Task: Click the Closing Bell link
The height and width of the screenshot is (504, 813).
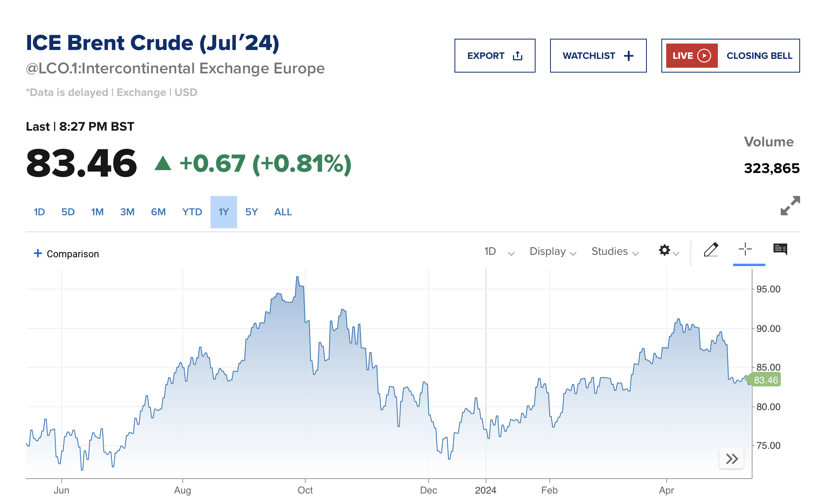Action: pyautogui.click(x=759, y=56)
